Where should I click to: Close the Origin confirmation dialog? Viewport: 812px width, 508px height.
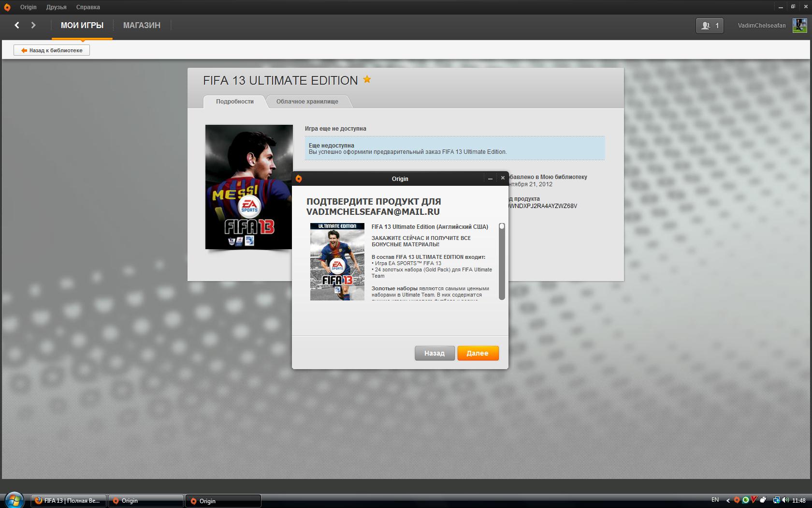(503, 178)
